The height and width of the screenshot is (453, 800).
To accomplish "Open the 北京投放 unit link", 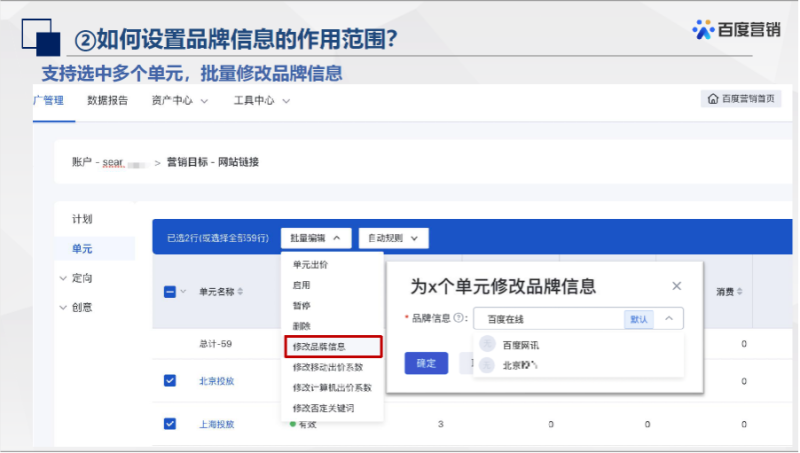I will [216, 381].
